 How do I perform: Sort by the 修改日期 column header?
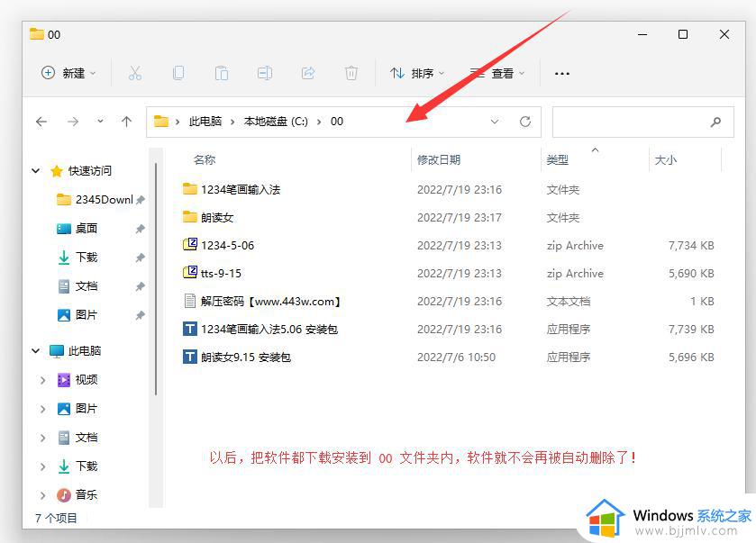click(439, 159)
